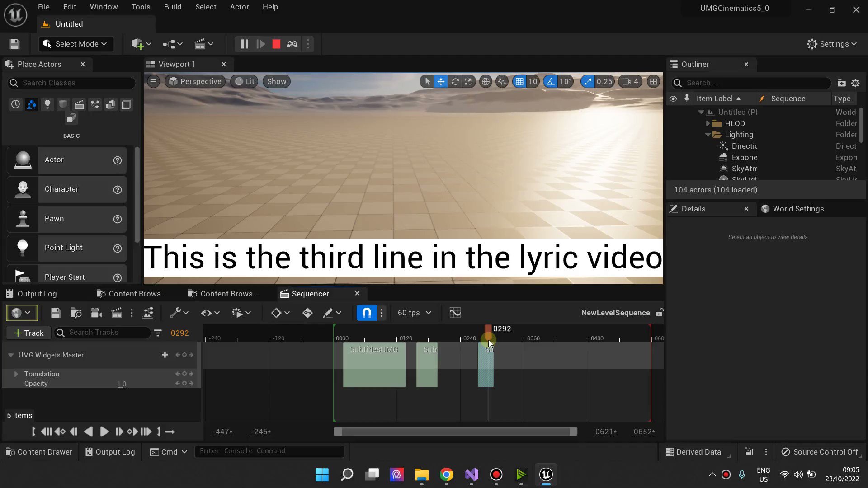Screen dimensions: 868x488
Task: Select the viewport select-objects arrow tool
Action: (427, 82)
